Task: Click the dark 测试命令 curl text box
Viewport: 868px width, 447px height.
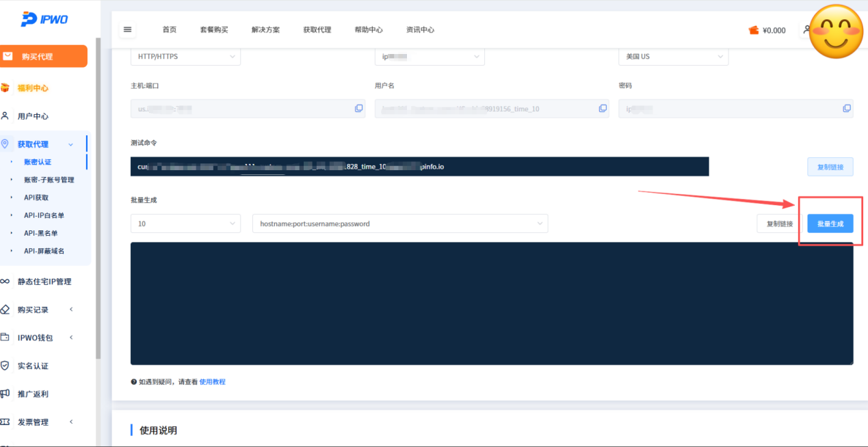Action: point(419,167)
